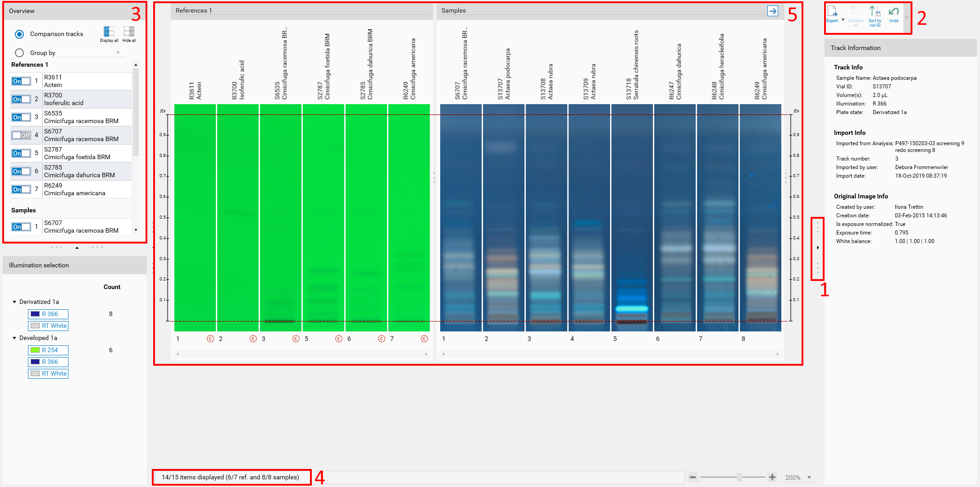
Task: Click zoom out minus icon
Action: pos(693,477)
